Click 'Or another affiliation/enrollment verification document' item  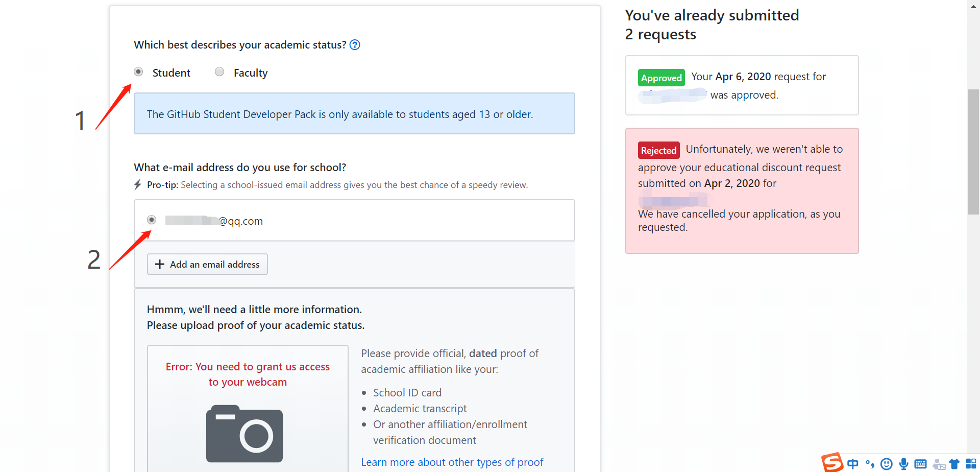tap(450, 432)
